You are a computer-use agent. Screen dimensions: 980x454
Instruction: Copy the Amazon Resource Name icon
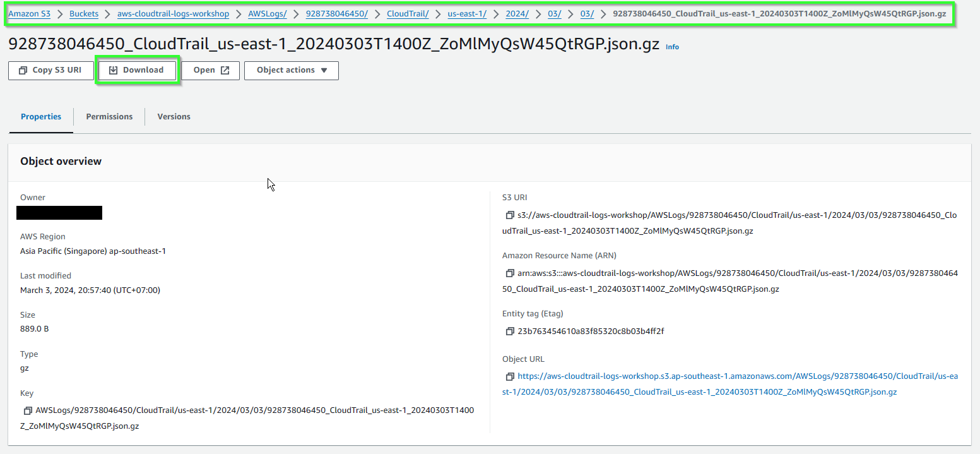510,273
